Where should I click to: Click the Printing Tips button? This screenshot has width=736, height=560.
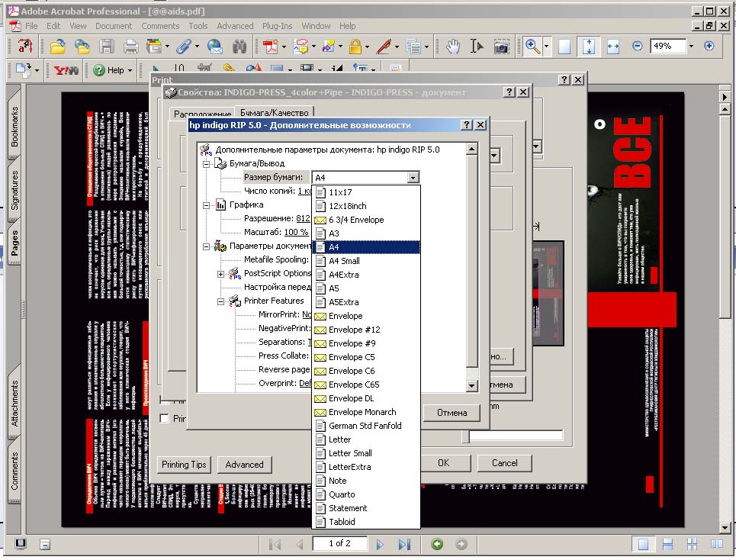[x=184, y=464]
